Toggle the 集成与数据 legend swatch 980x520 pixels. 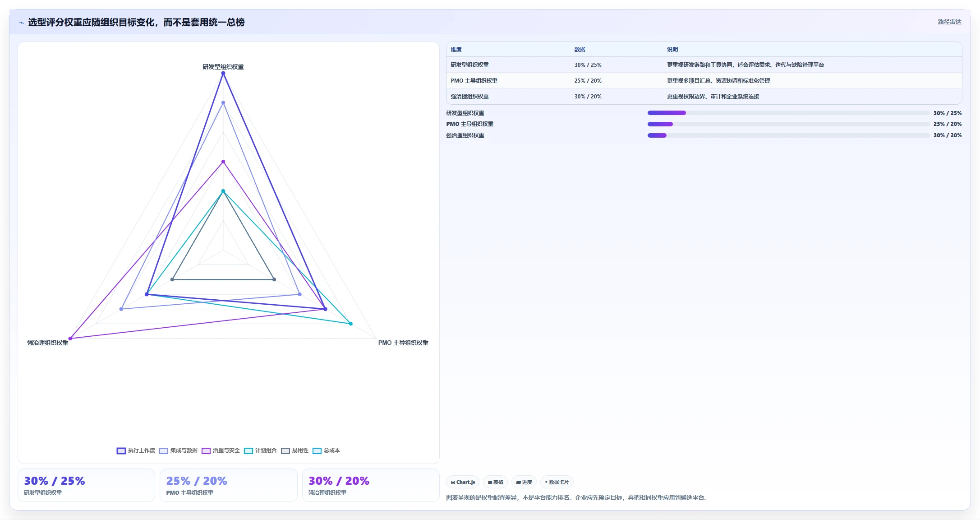click(x=163, y=450)
